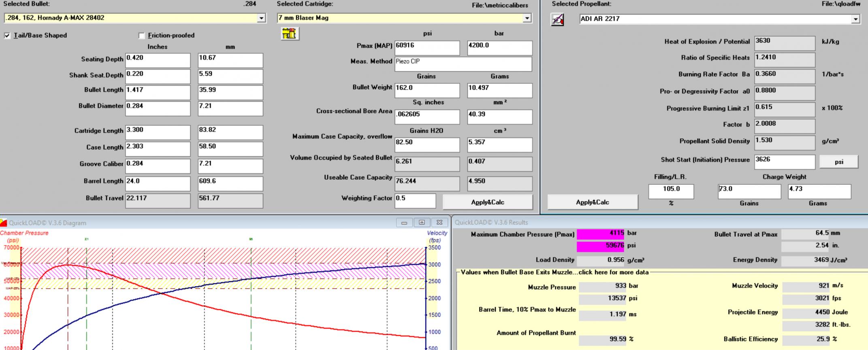The image size is (868, 350).
Task: Click the Shank Seat.Depth inches field
Action: pyautogui.click(x=158, y=76)
